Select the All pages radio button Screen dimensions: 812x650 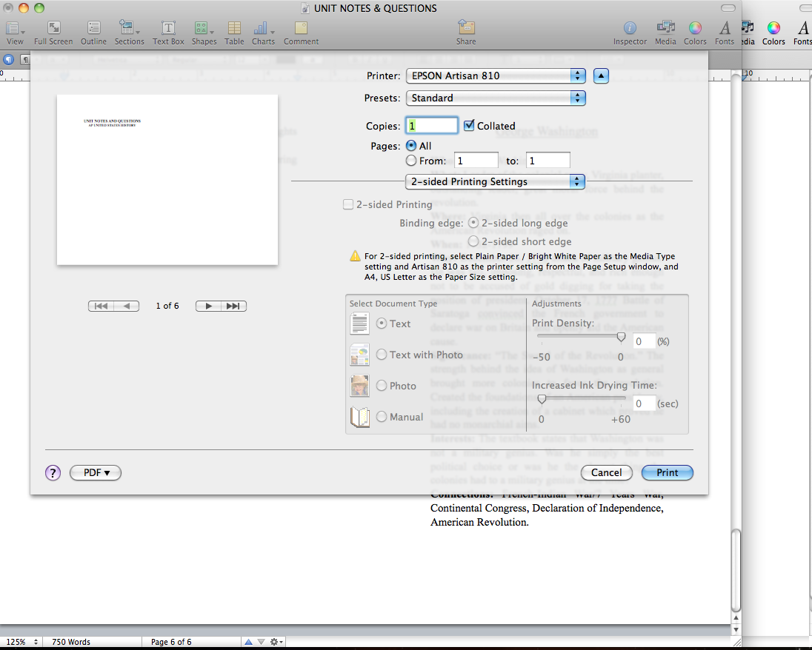point(411,145)
